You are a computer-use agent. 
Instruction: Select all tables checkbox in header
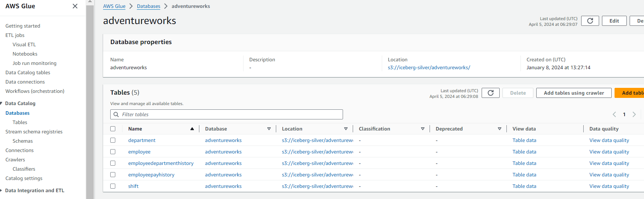[x=113, y=129]
